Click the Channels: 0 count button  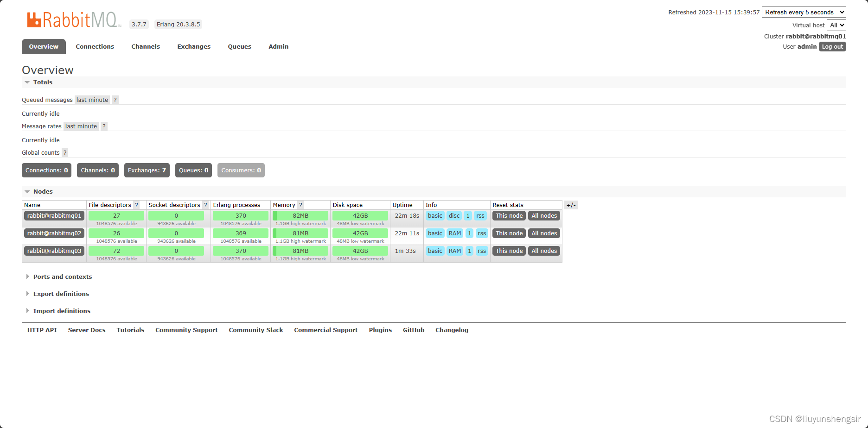pos(98,170)
